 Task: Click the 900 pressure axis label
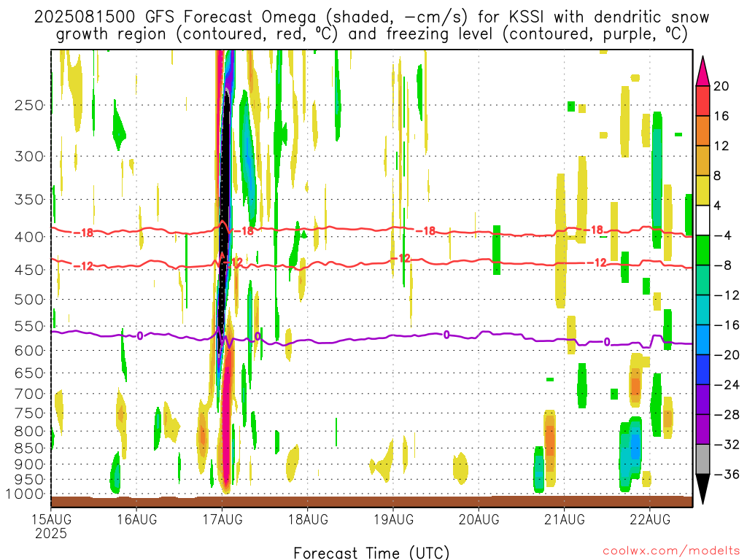pyautogui.click(x=29, y=464)
